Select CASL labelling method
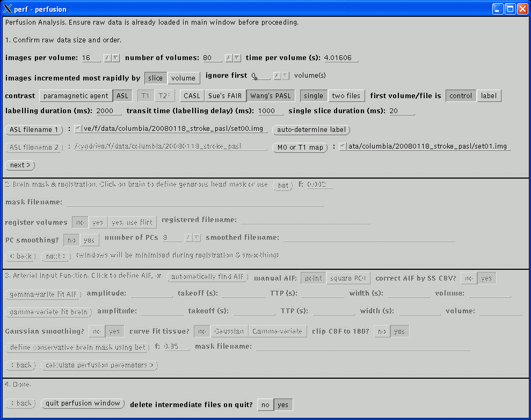The image size is (531, 420). (192, 96)
